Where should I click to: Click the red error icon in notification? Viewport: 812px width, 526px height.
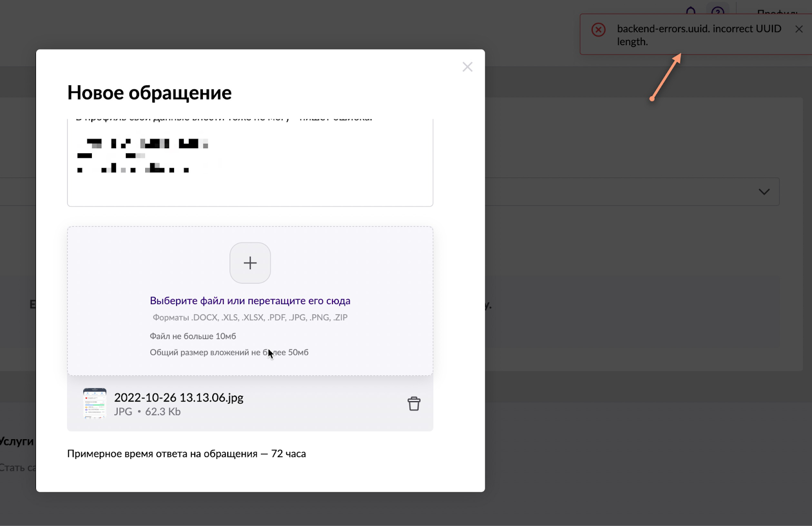pos(598,29)
